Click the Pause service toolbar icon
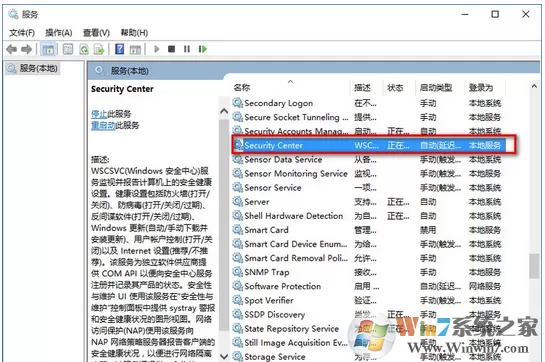Viewport: 545px width, 362px height. point(187,49)
